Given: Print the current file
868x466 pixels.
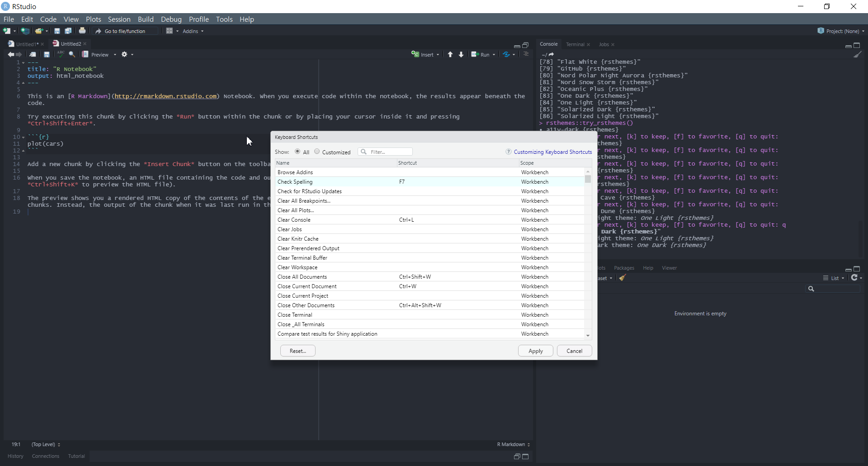Looking at the screenshot, I should click(x=82, y=31).
